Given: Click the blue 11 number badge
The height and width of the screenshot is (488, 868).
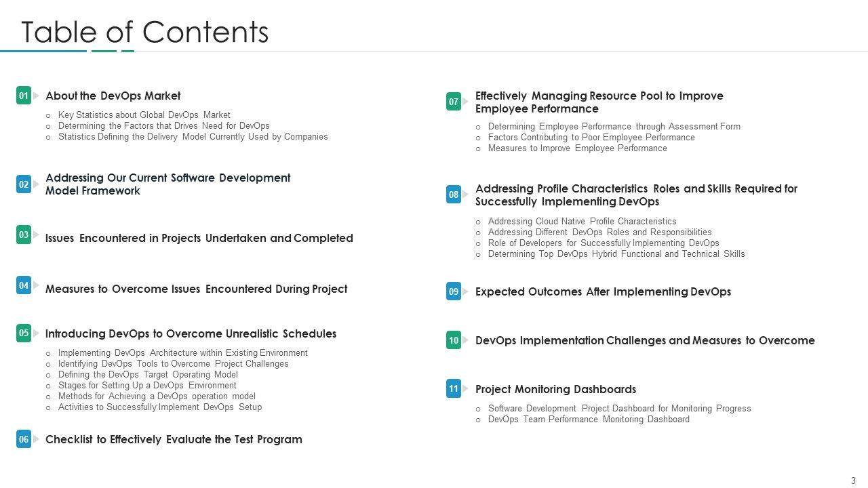Looking at the screenshot, I should click(x=454, y=388).
